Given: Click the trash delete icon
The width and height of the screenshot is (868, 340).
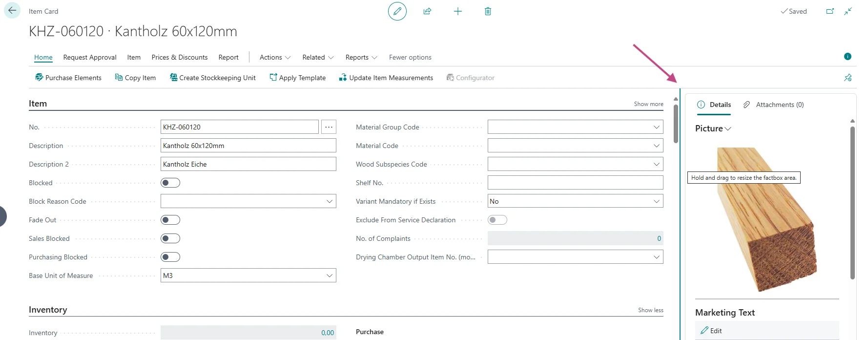Looking at the screenshot, I should [488, 11].
